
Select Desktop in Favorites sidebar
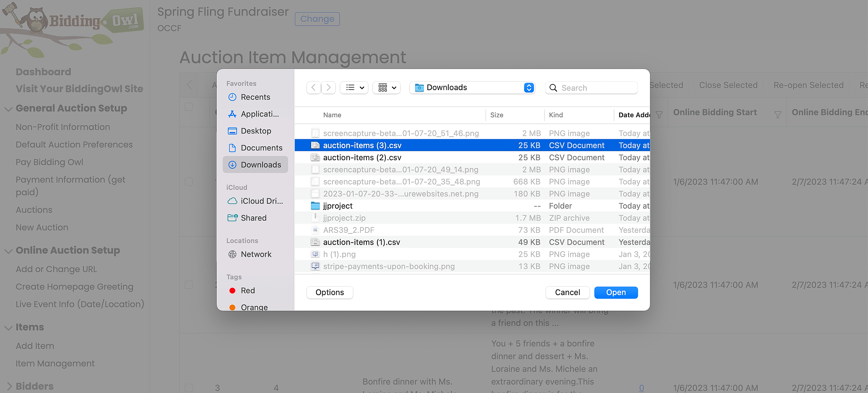tap(256, 131)
